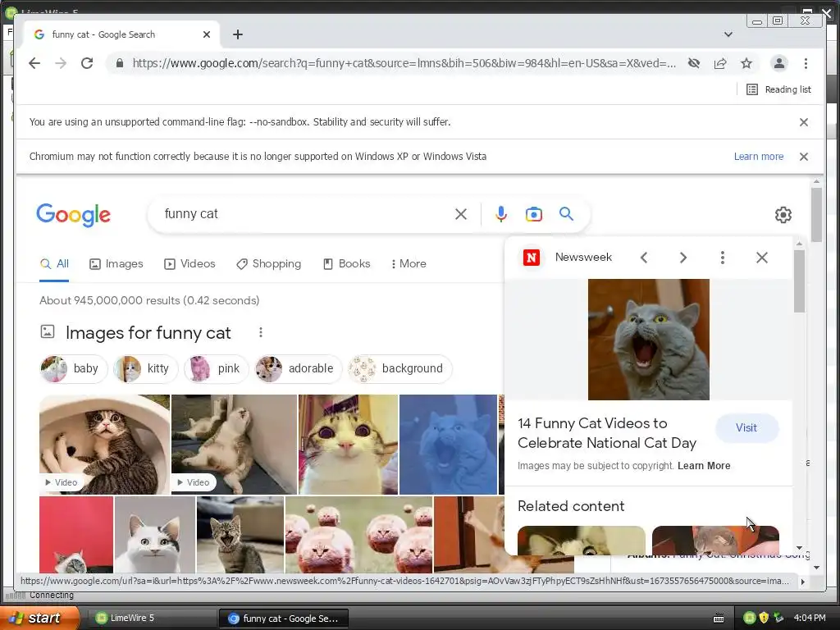840x630 pixels.
Task: Open the Reading list panel
Action: tap(778, 89)
